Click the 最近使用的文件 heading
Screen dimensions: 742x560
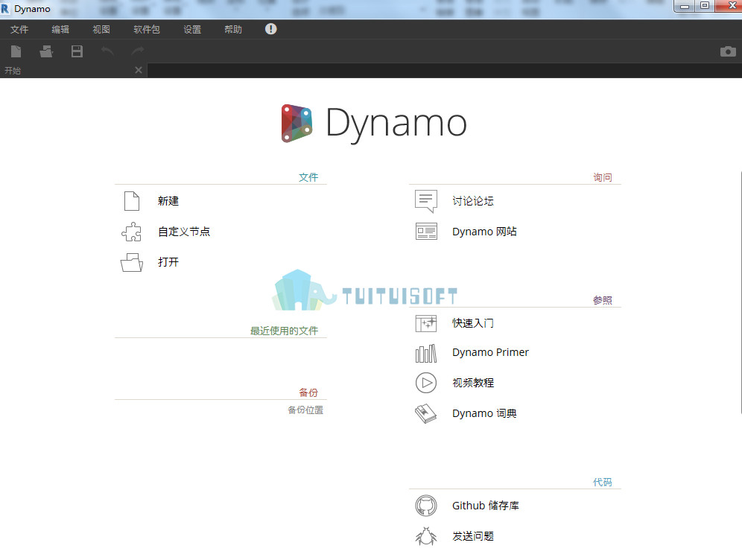pos(284,331)
